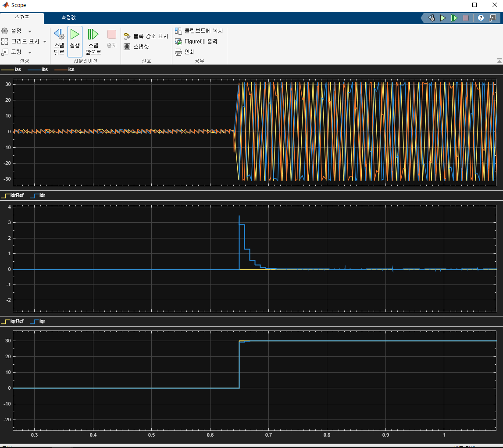Click the large 실행 (Run) button in the ribbon

click(x=75, y=38)
